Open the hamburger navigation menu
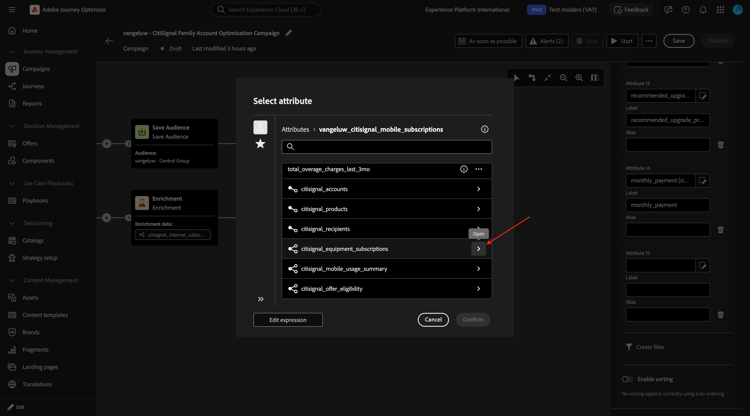This screenshot has height=416, width=750. click(12, 10)
